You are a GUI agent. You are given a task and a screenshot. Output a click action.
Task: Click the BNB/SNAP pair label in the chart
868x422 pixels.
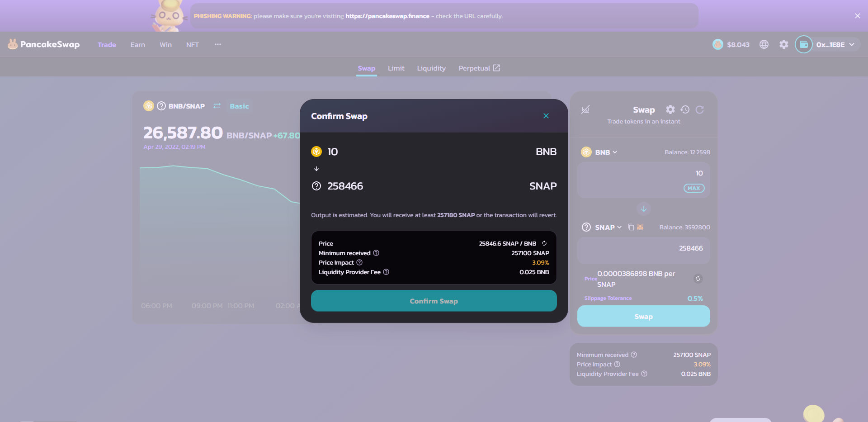[x=187, y=106]
